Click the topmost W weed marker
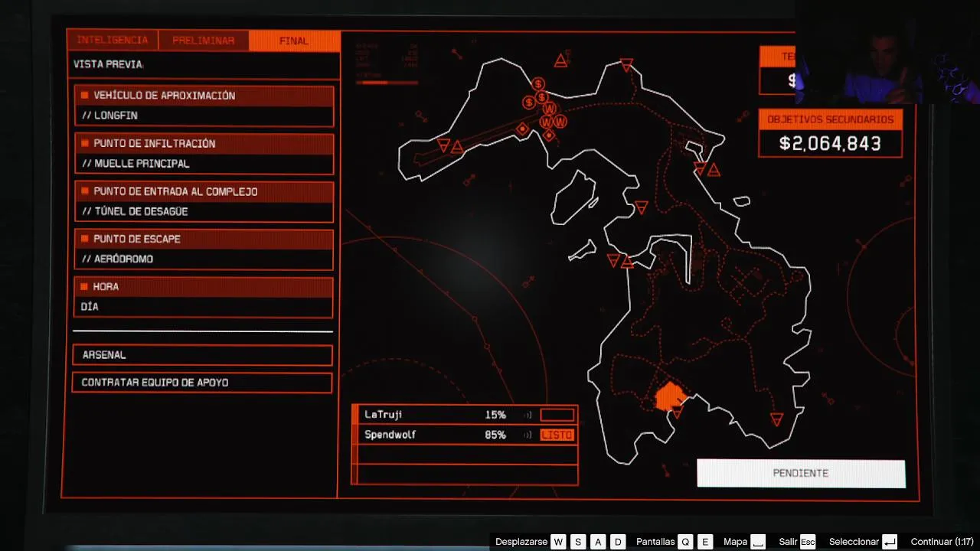 pyautogui.click(x=549, y=109)
